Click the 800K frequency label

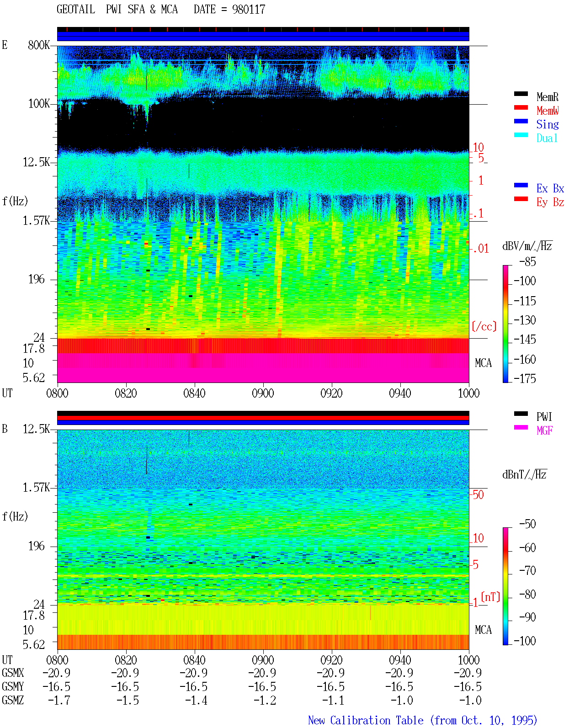[39, 45]
